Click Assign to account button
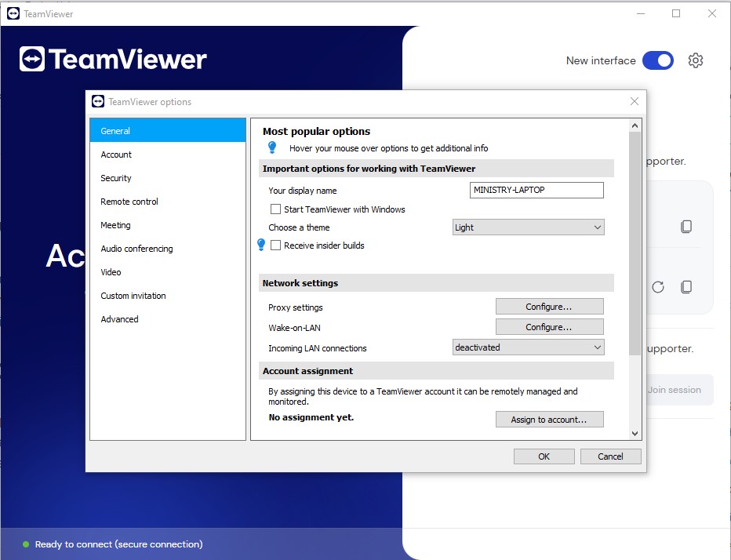This screenshot has height=560, width=731. (549, 419)
